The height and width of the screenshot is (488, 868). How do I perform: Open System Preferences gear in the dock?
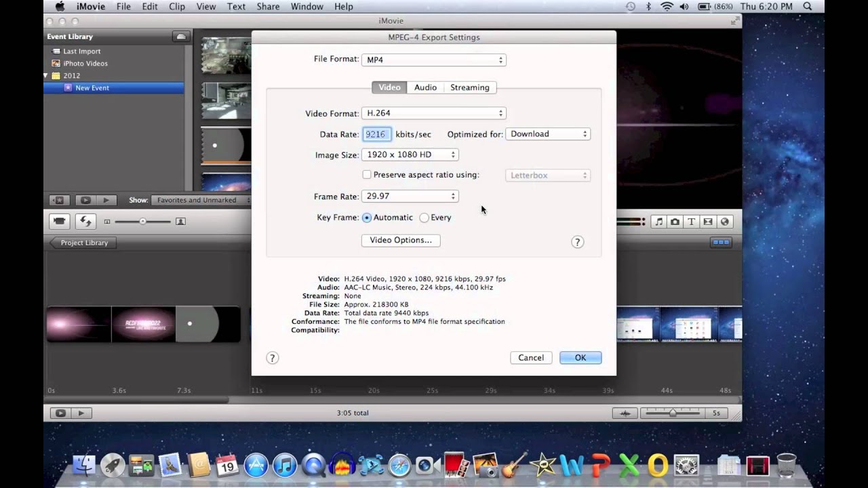(x=686, y=466)
